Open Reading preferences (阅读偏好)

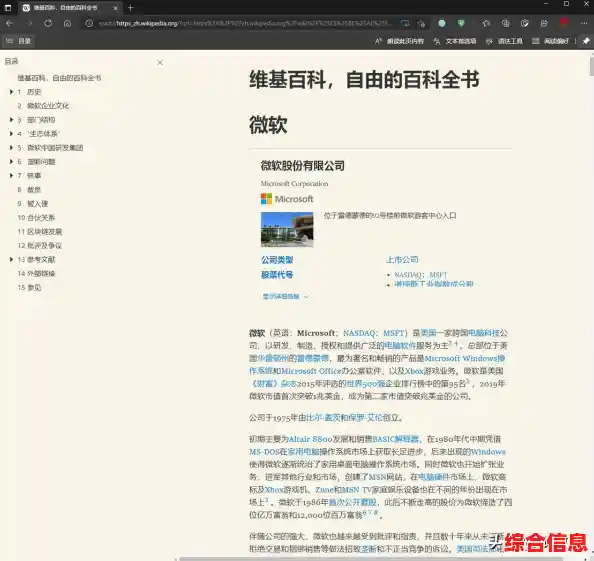click(x=550, y=41)
